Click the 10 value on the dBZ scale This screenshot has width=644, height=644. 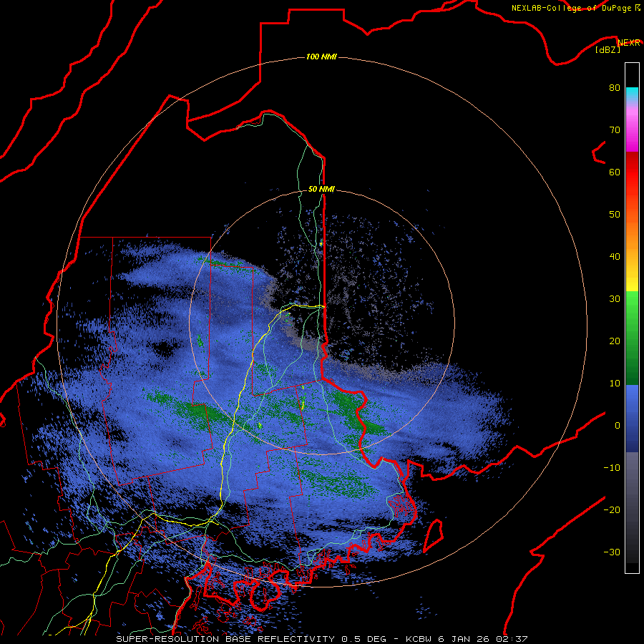(615, 384)
